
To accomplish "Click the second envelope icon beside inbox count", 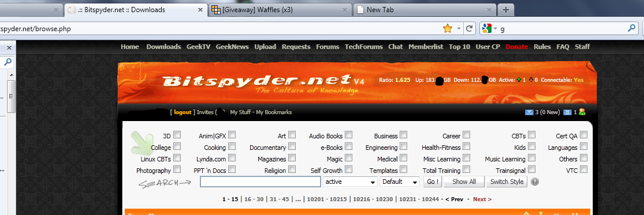I will point(568,112).
